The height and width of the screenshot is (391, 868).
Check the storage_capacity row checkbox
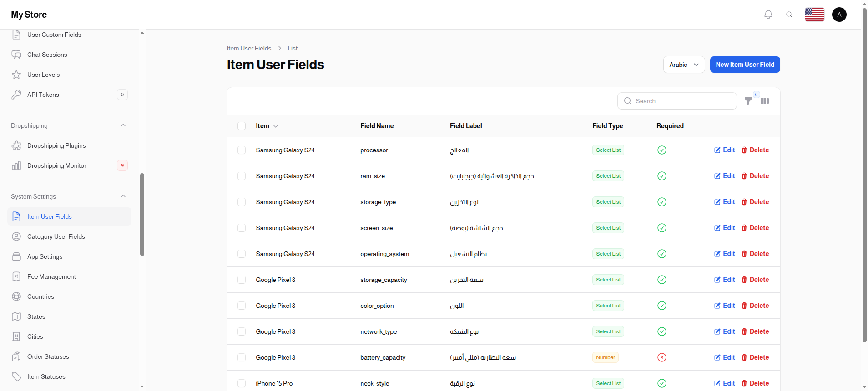[242, 280]
